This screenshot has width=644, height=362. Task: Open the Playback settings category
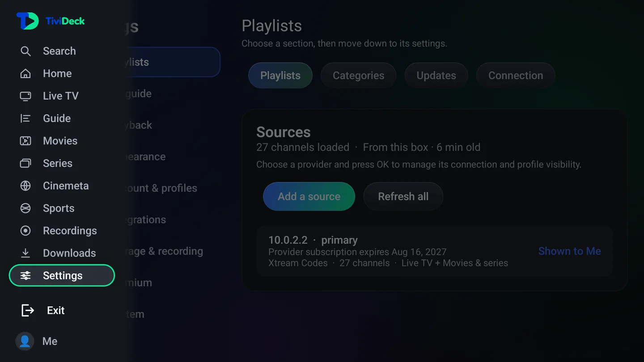click(x=139, y=125)
